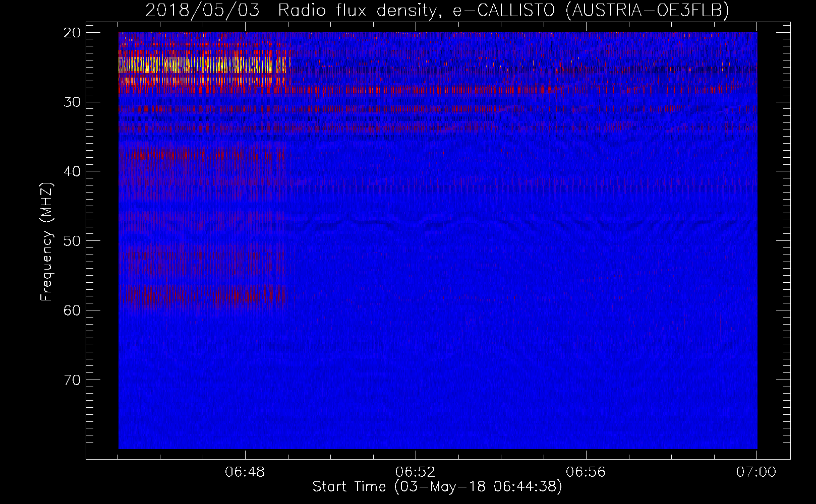This screenshot has width=816, height=504.
Task: Click the plot title with e-CALLISTO text
Action: [437, 10]
